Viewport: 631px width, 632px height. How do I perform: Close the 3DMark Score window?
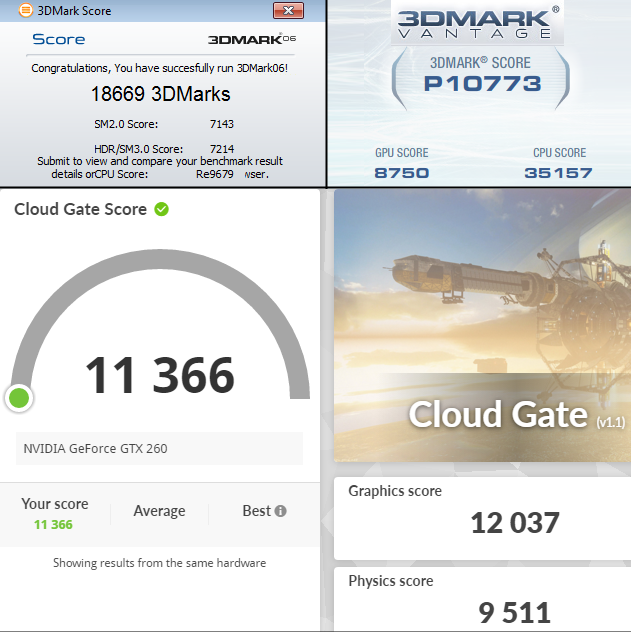(288, 11)
